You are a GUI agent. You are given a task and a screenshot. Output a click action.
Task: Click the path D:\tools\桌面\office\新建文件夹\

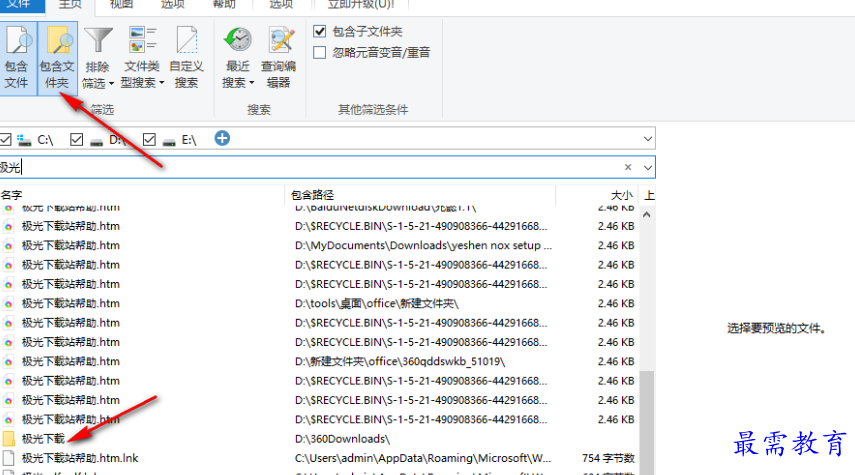click(x=377, y=304)
